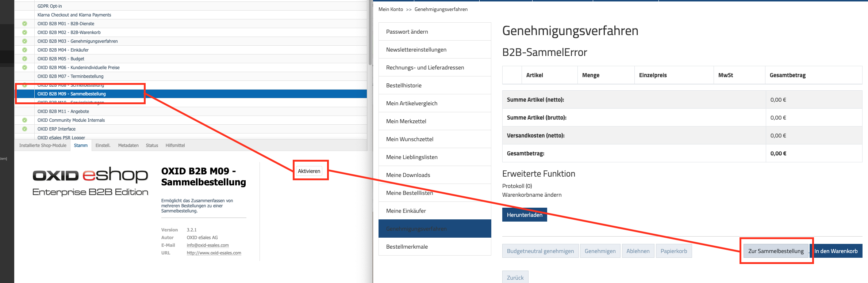
Task: Open the Metadaten tab
Action: 128,146
